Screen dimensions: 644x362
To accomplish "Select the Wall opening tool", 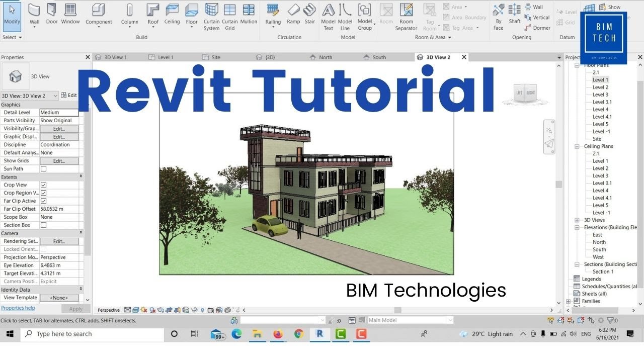I will coord(533,7).
